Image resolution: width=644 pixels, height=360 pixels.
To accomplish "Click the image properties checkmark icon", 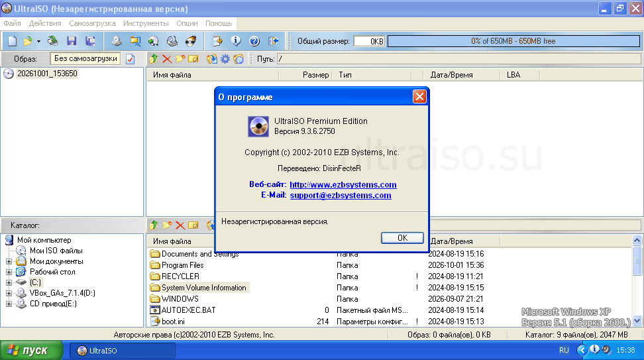I will [131, 59].
